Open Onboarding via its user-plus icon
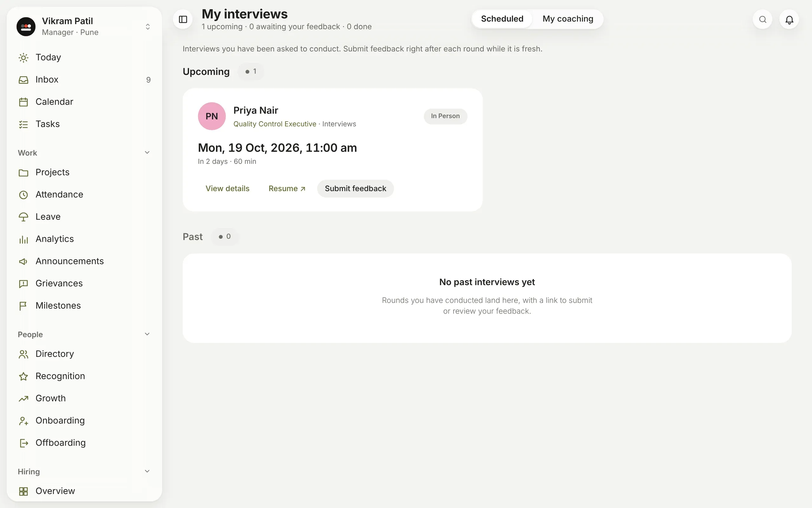This screenshot has height=508, width=812. coord(23,421)
